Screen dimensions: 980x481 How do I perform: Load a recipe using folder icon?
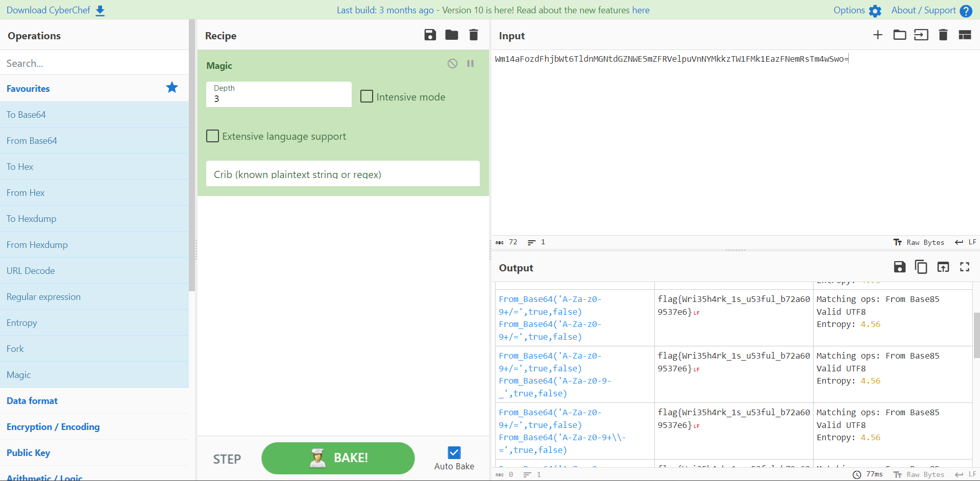click(451, 35)
